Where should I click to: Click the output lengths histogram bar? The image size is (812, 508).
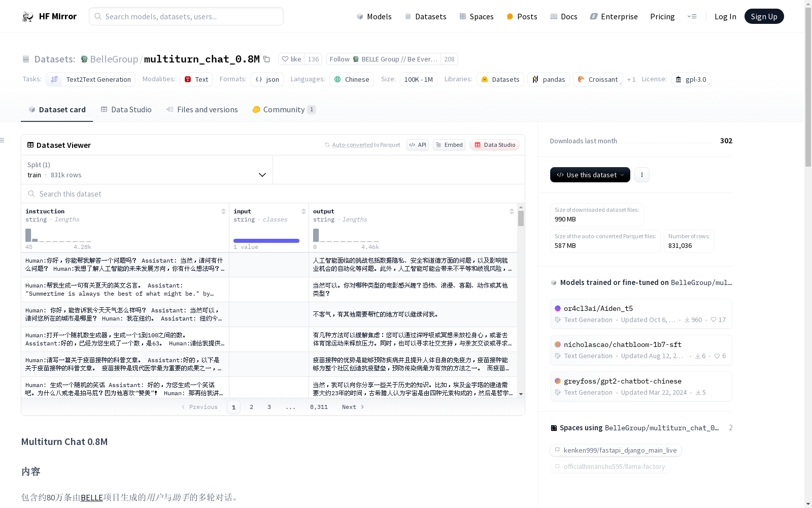(x=316, y=235)
